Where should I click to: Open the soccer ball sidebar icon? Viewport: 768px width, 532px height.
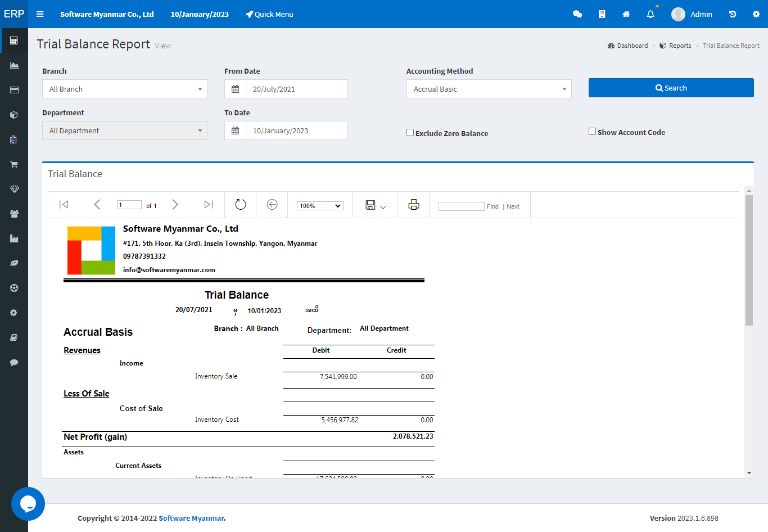point(14,288)
